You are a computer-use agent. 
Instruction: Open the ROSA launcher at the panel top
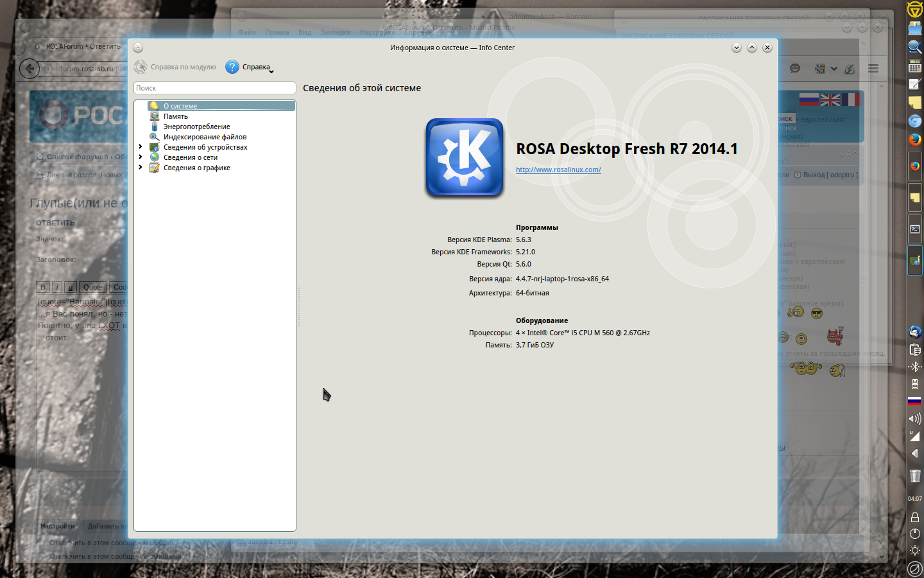pyautogui.click(x=915, y=9)
